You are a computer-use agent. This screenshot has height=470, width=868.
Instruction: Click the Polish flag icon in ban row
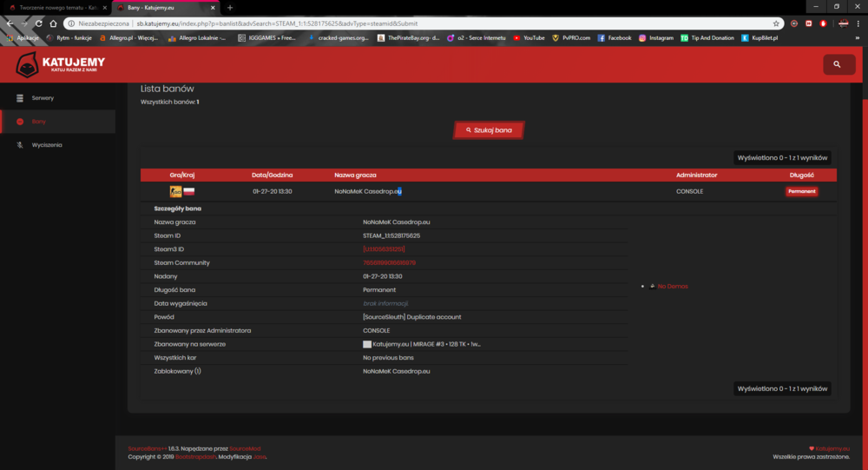[188, 191]
